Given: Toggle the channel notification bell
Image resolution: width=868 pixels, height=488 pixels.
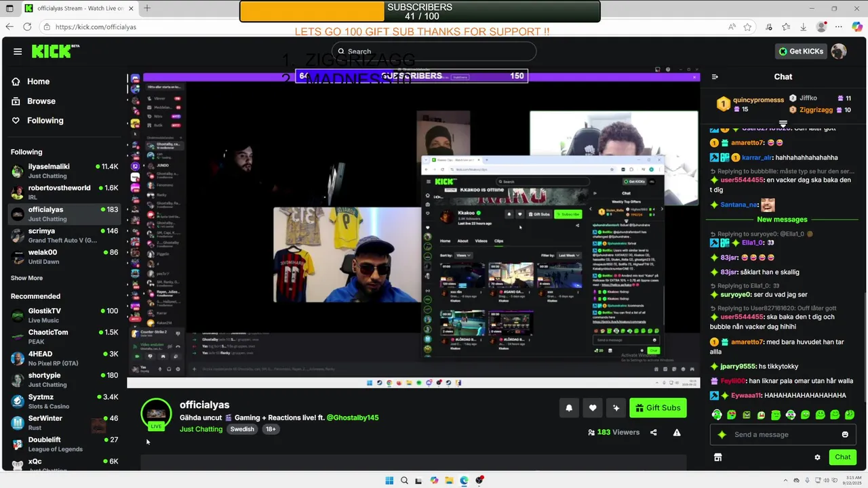Looking at the screenshot, I should 569,408.
